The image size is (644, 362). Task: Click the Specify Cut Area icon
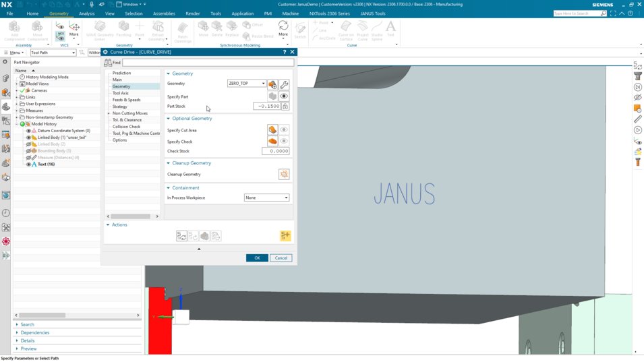pyautogui.click(x=272, y=129)
